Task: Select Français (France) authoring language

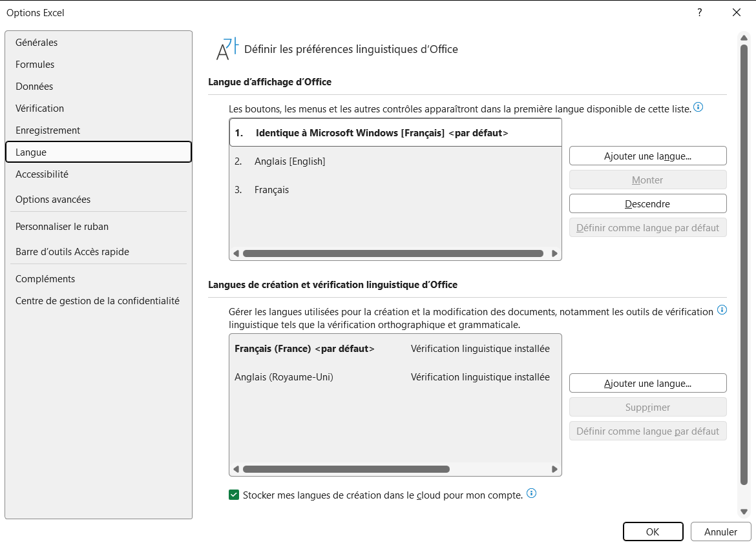Action: pyautogui.click(x=395, y=349)
